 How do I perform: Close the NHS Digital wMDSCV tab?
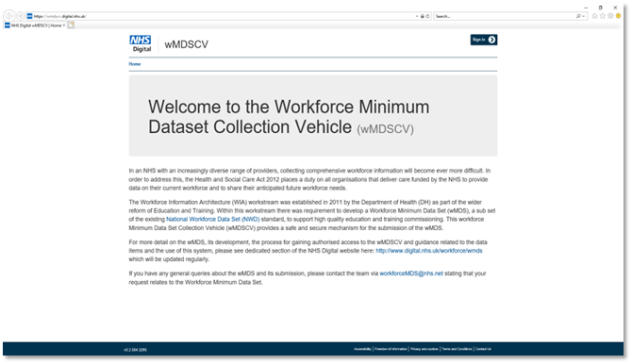64,25
